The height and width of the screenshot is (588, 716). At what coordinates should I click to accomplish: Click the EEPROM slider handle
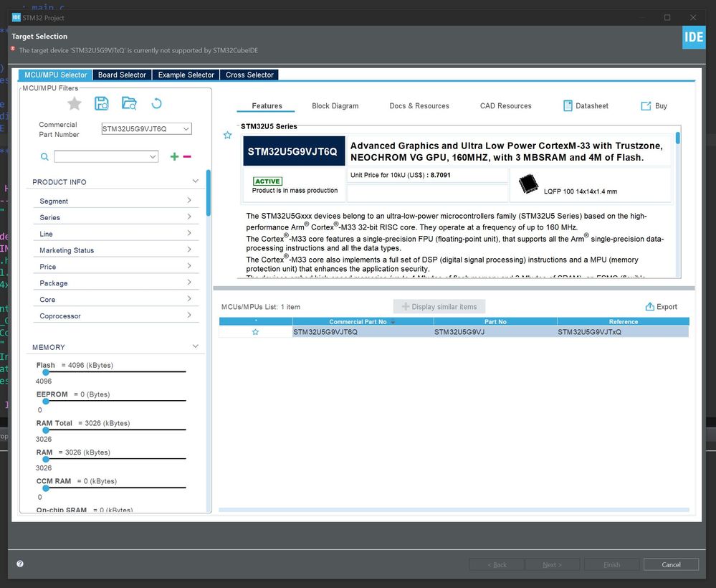pyautogui.click(x=46, y=401)
